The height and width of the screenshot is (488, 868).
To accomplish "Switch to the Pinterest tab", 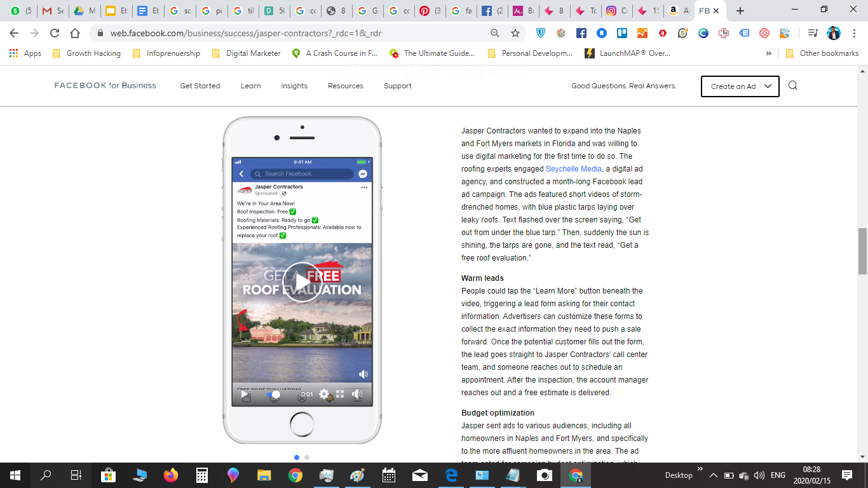I will pyautogui.click(x=430, y=11).
